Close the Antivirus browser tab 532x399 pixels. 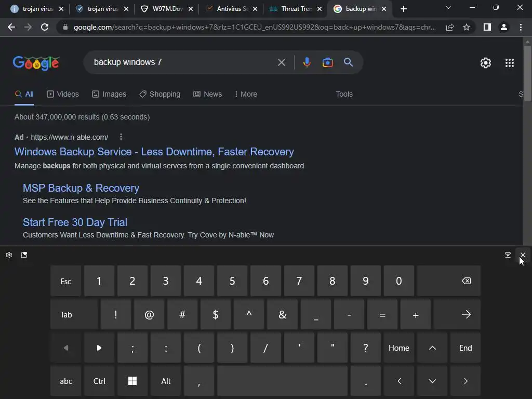tap(255, 9)
